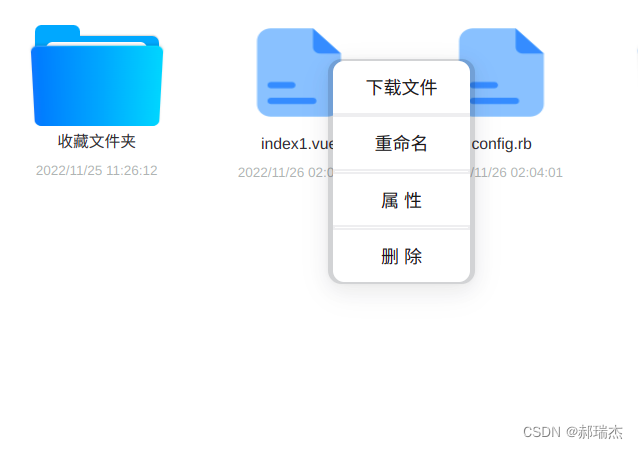638x449 pixels.
Task: Click the CSDN @郝瑞杰 watermark text
Action: (x=572, y=432)
